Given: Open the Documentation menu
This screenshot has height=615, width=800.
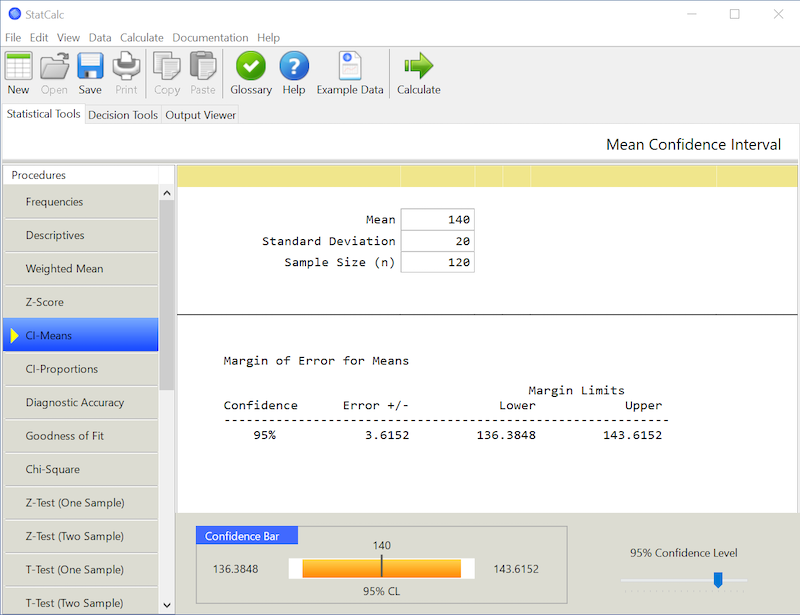Looking at the screenshot, I should (x=210, y=38).
